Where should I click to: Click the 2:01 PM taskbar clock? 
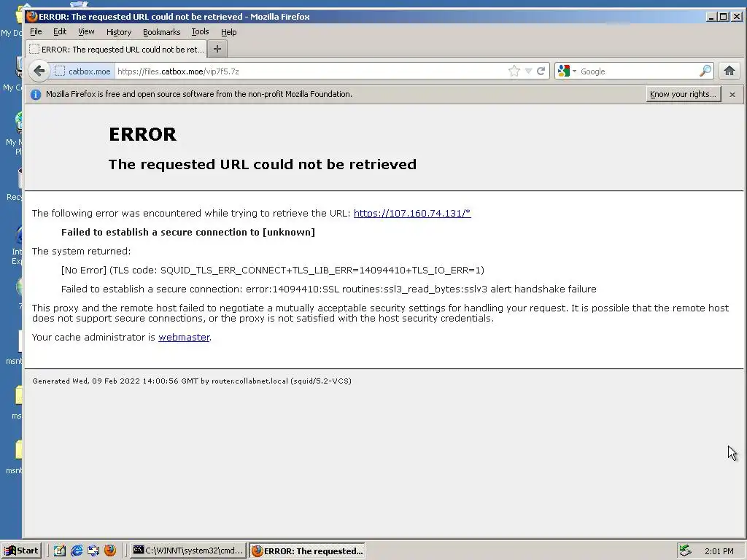click(719, 551)
